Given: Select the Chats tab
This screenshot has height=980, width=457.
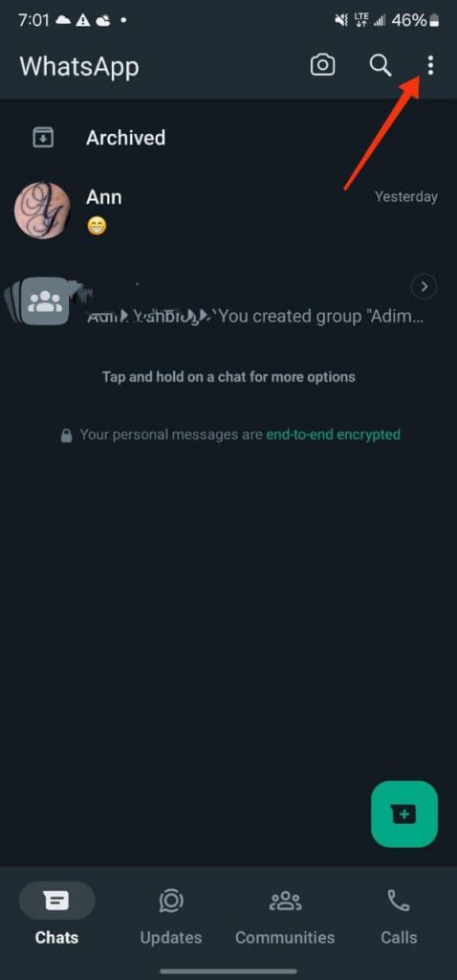Looking at the screenshot, I should [x=56, y=917].
